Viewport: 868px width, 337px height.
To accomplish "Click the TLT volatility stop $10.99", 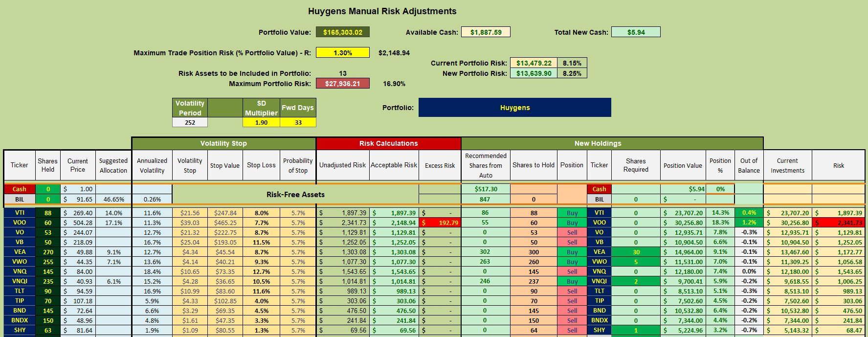I will [x=190, y=291].
